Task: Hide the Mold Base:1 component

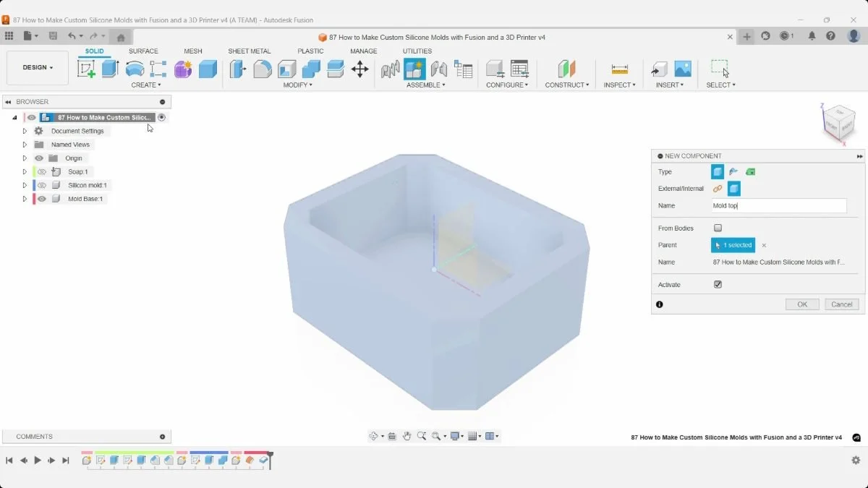Action: 41,199
